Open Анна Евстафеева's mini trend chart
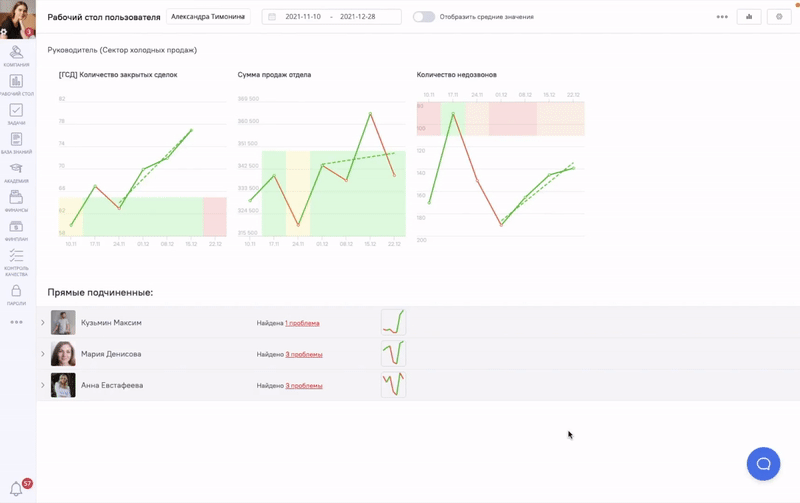Viewport: 800px width, 503px height. tap(393, 385)
